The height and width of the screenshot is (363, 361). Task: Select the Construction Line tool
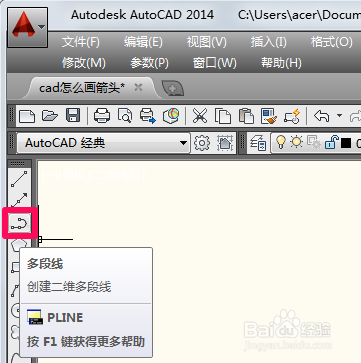click(19, 199)
